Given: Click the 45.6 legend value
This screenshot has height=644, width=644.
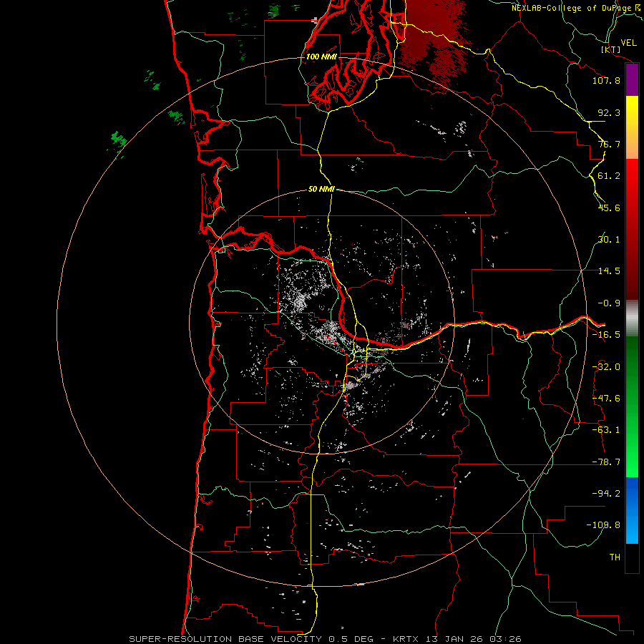Looking at the screenshot, I should (609, 208).
